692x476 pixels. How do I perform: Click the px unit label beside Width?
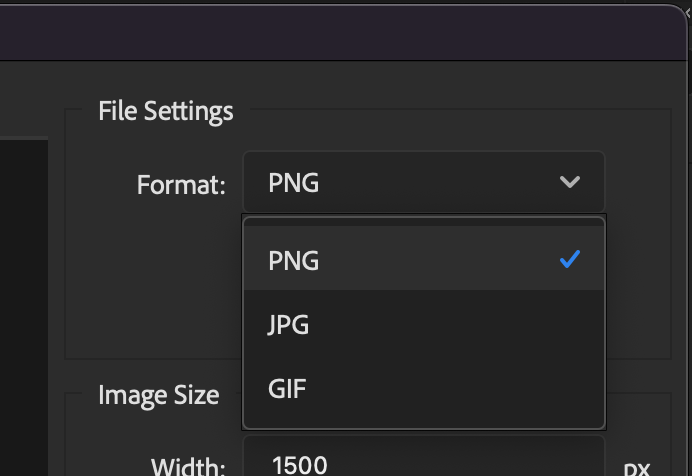click(x=637, y=469)
